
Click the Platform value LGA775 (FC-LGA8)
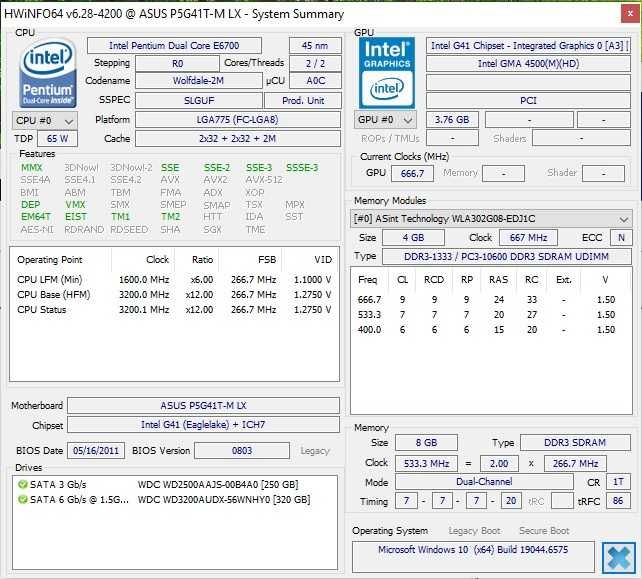pyautogui.click(x=237, y=120)
